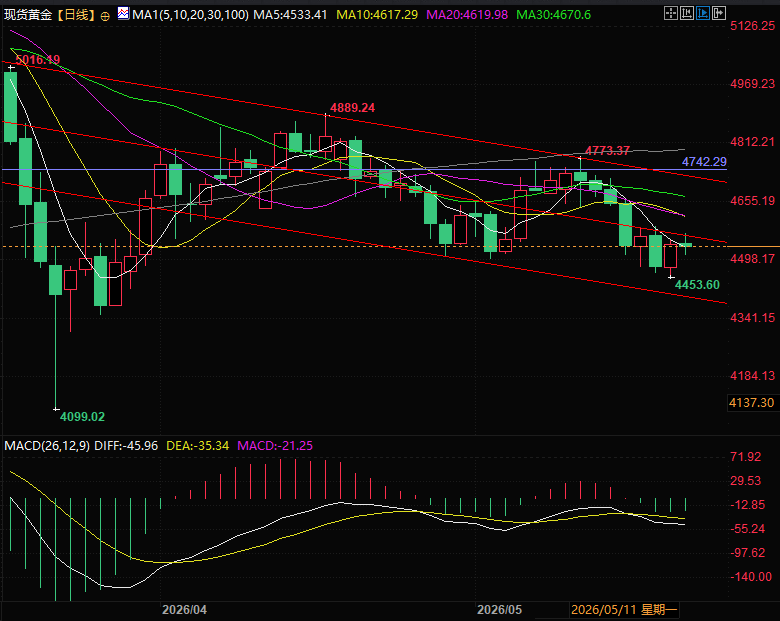Click the -55.24 MACD axis value

[x=748, y=529]
